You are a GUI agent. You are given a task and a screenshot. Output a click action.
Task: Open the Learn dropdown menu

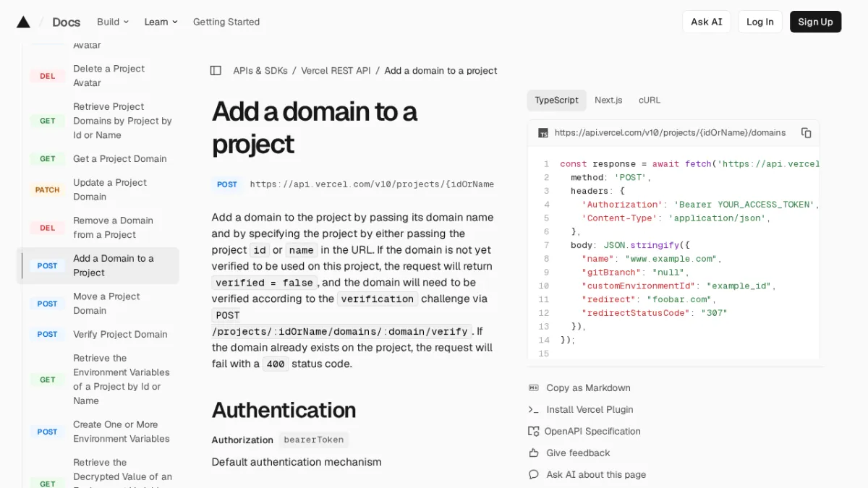click(161, 22)
